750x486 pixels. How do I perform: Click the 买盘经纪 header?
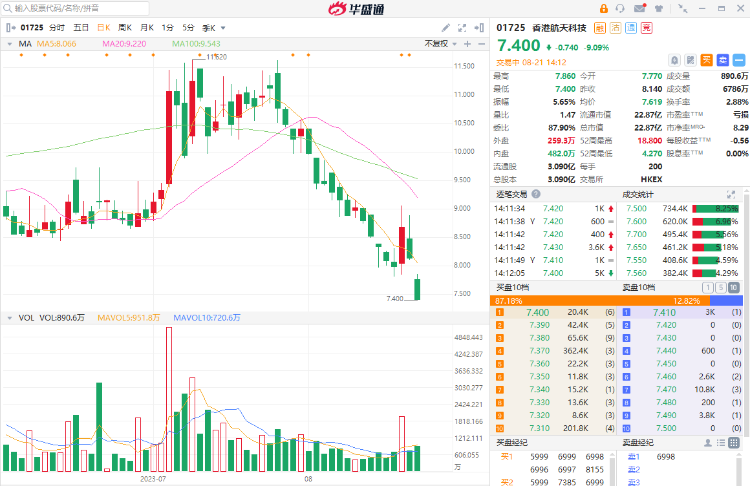tap(512, 443)
